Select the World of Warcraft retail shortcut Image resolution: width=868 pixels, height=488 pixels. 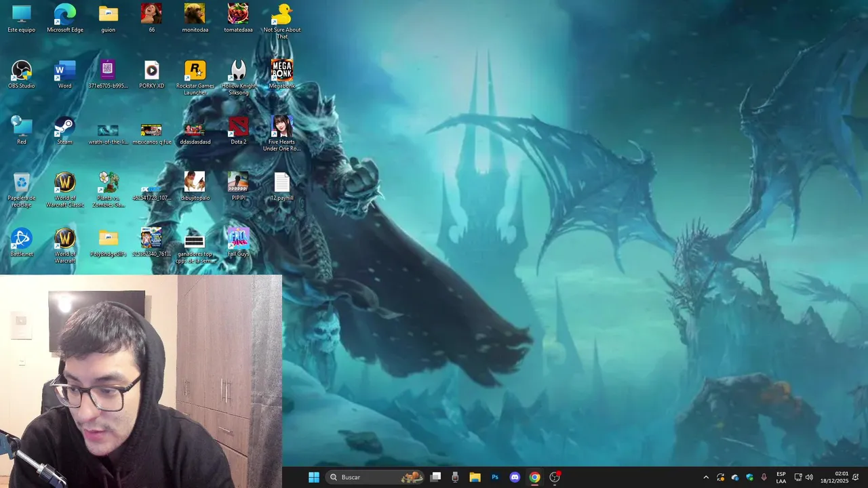(65, 246)
